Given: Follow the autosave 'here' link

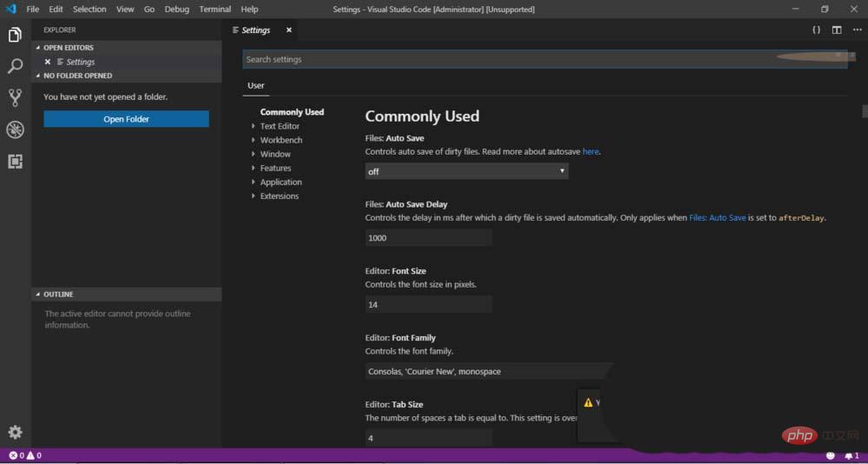Looking at the screenshot, I should tap(590, 151).
